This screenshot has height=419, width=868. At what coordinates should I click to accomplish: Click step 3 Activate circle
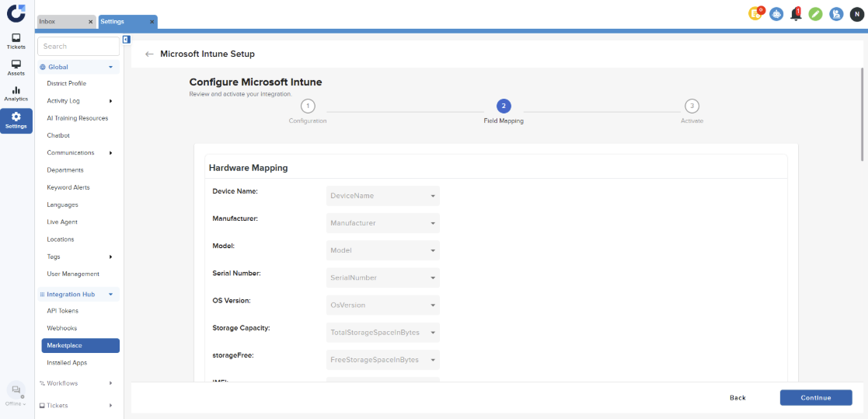[692, 106]
